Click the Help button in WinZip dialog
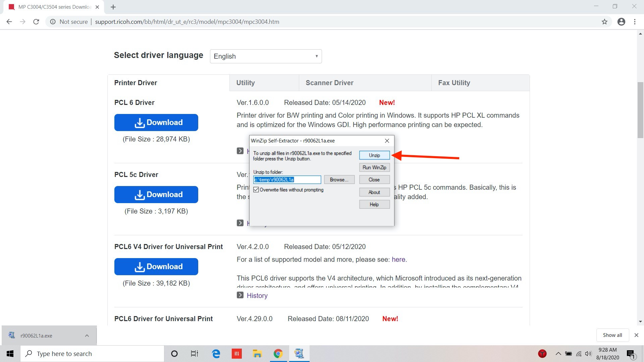Viewport: 644px width, 362px height. (x=374, y=204)
